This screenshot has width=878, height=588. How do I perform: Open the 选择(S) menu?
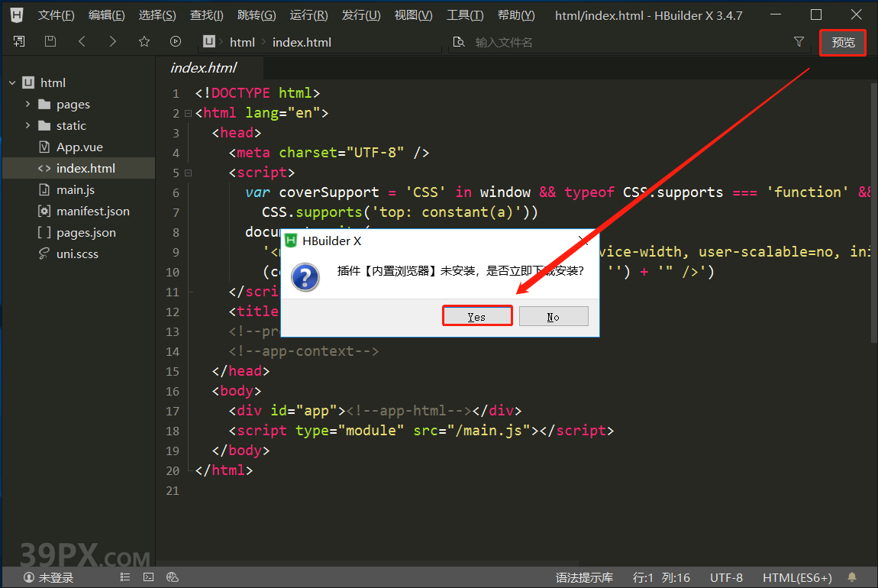[157, 15]
